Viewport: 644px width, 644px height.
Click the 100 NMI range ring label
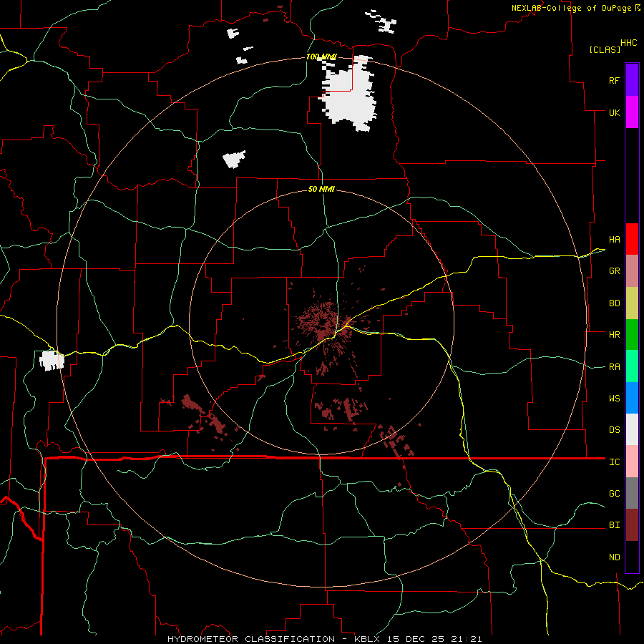321,57
